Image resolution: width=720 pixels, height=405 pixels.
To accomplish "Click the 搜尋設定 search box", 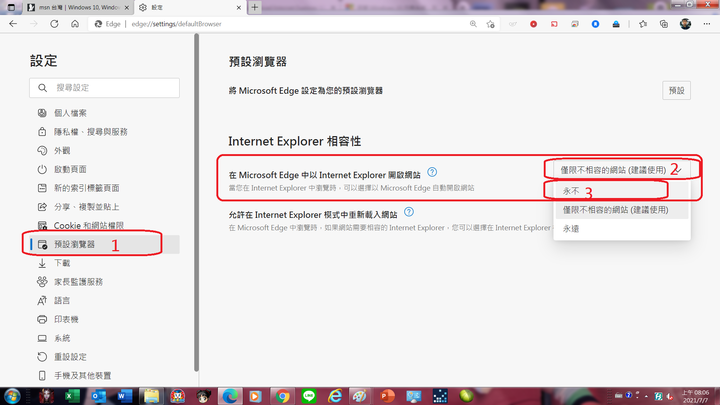I will point(104,88).
